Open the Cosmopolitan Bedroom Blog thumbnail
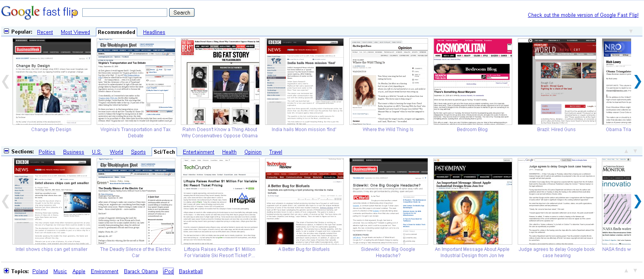Image resolution: width=644 pixels, height=279 pixels. [x=472, y=82]
